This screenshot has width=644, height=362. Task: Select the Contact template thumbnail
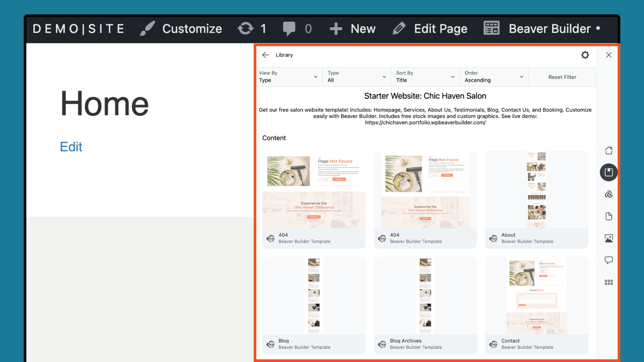(536, 296)
